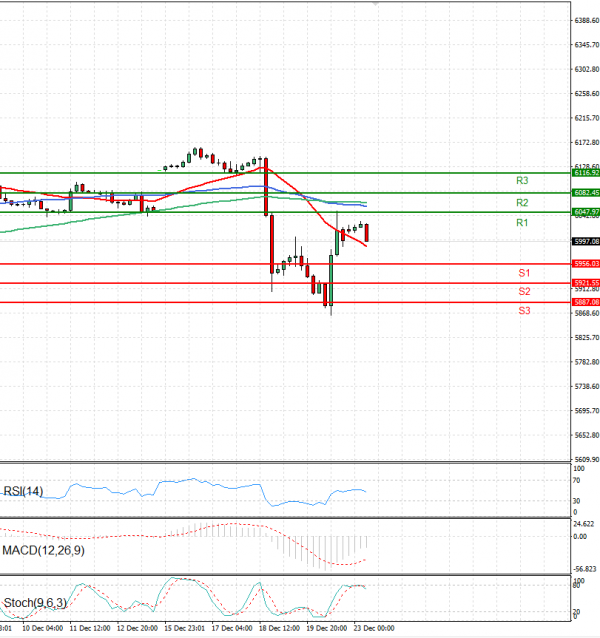Click the MACD 24.622 scale value

584,524
